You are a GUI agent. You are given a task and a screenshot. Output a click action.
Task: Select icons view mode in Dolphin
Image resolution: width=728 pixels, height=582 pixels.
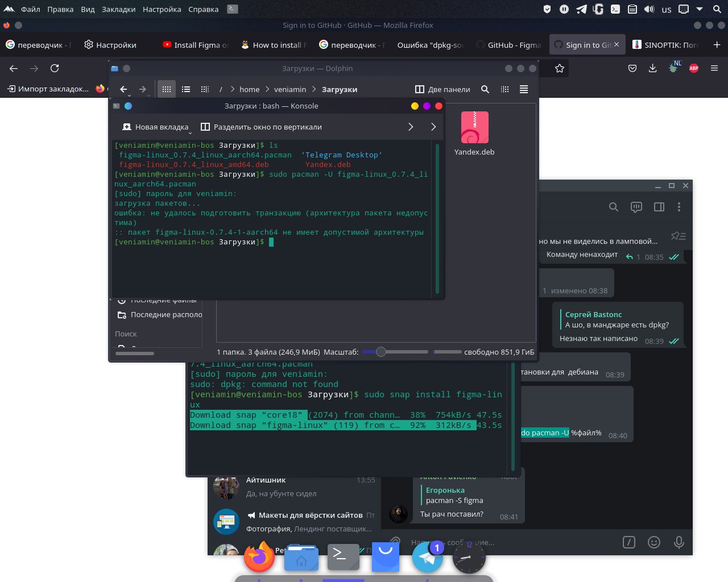167,89
